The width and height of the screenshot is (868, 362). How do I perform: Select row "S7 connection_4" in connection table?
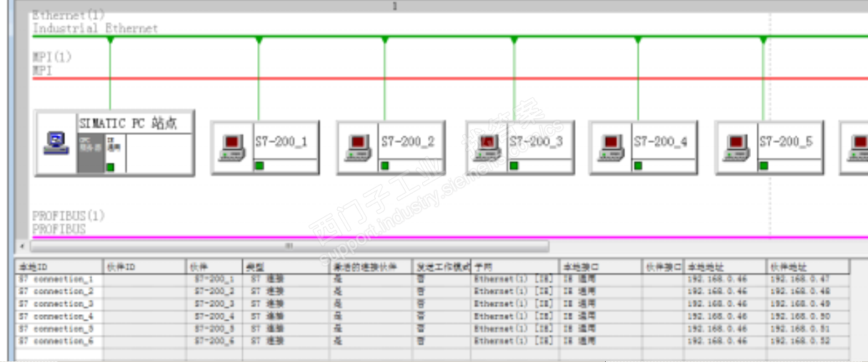click(x=432, y=316)
